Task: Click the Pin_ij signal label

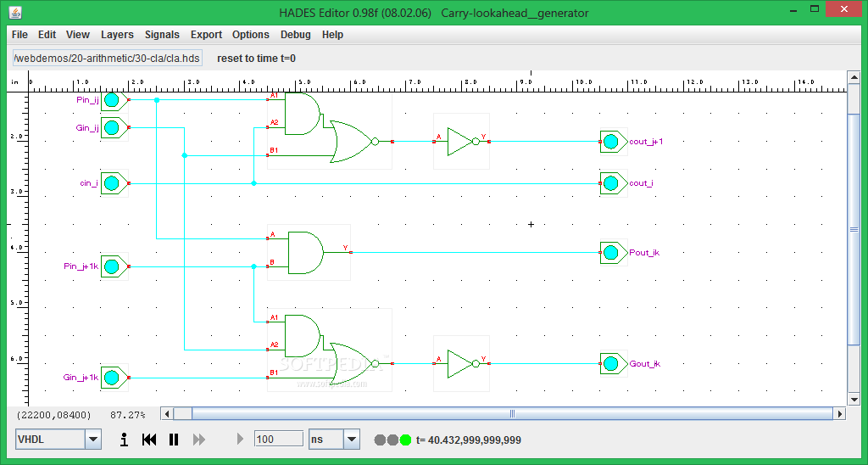Action: (87, 100)
